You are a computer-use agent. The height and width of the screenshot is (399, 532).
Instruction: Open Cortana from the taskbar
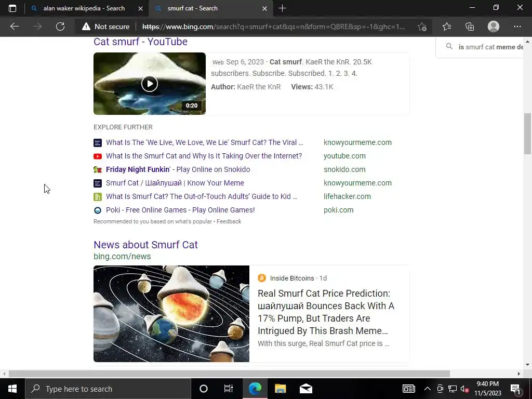pos(204,389)
